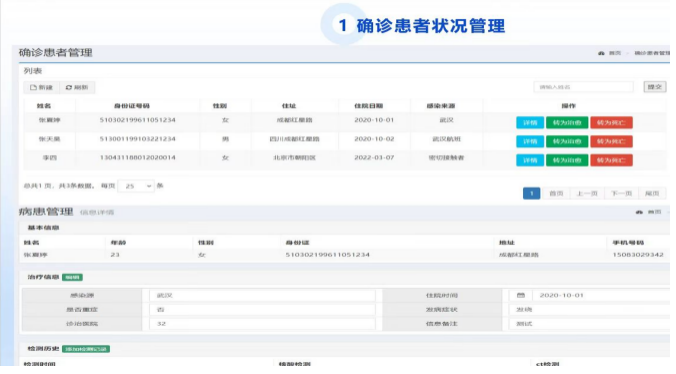Screen dimensions: 676x374
Task: Click the 诊治医院 field containing 32
Action: 262,324
